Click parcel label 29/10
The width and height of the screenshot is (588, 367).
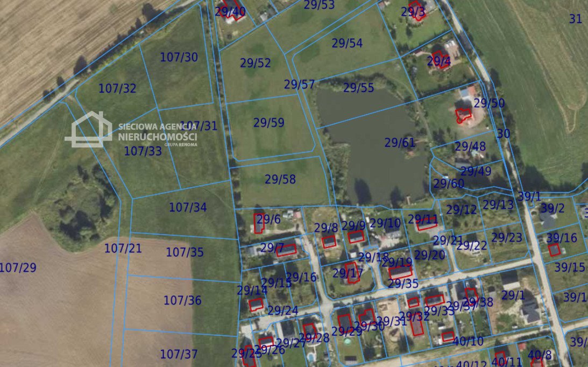(386, 224)
